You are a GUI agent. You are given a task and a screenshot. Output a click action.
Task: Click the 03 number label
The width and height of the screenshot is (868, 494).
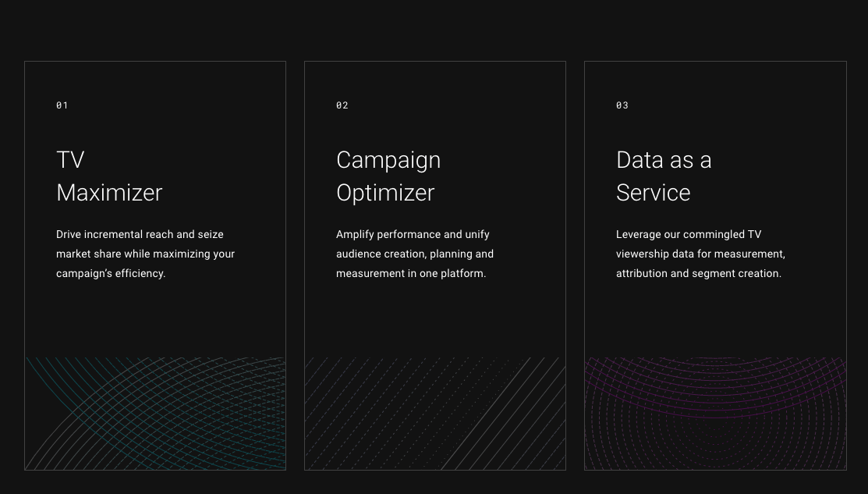click(x=622, y=105)
